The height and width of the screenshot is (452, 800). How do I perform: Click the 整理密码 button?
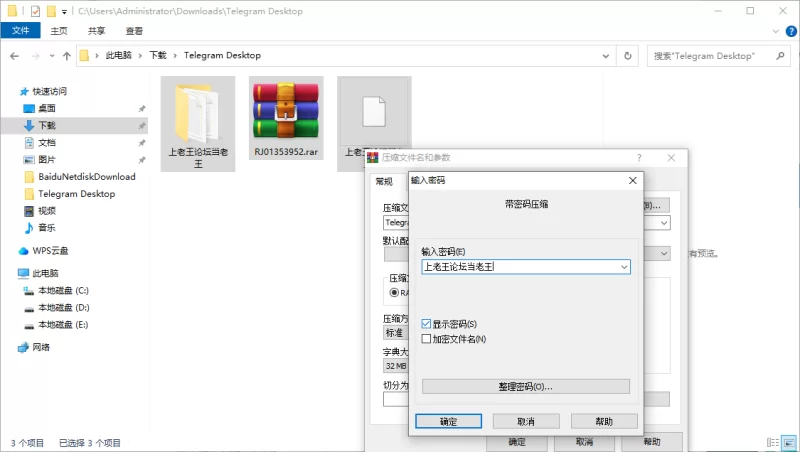click(526, 386)
